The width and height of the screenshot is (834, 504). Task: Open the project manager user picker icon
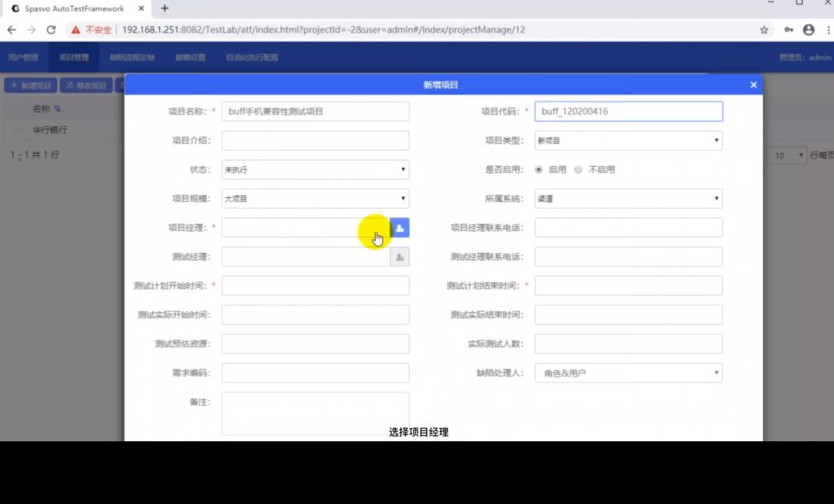tap(399, 227)
